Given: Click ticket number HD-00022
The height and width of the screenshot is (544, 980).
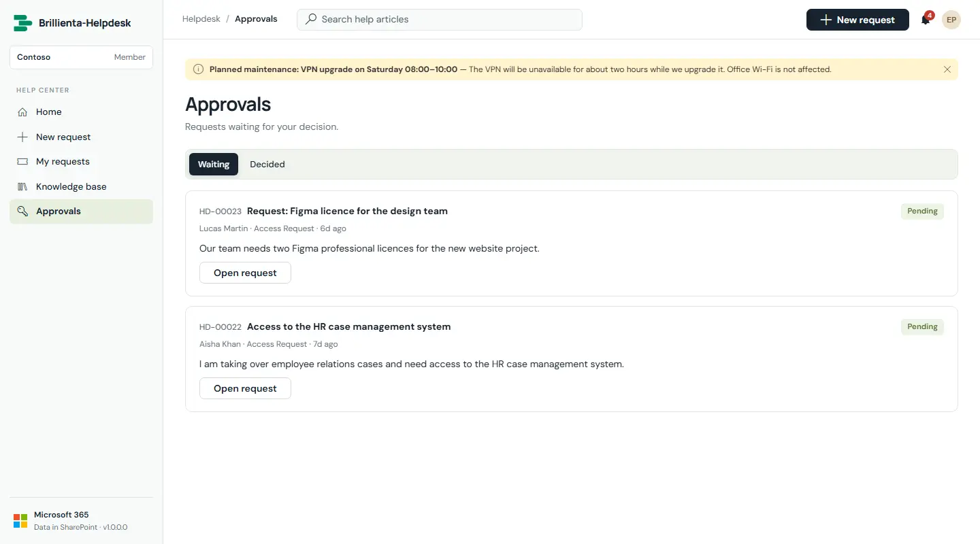Looking at the screenshot, I should point(220,327).
